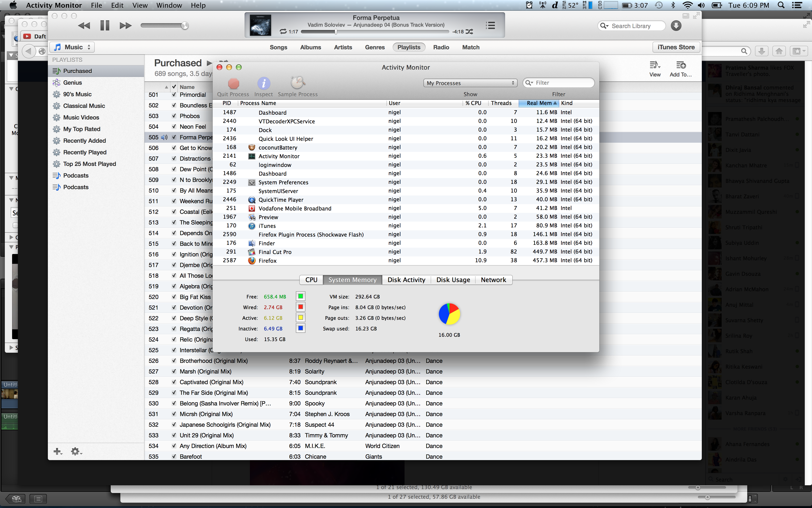Click the add playlist plus icon
This screenshot has height=508, width=812.
click(x=58, y=451)
